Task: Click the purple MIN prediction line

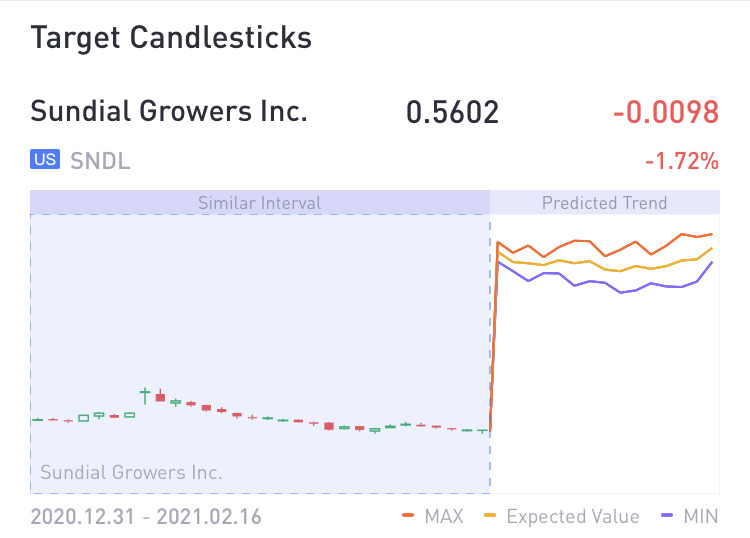Action: pos(620,292)
